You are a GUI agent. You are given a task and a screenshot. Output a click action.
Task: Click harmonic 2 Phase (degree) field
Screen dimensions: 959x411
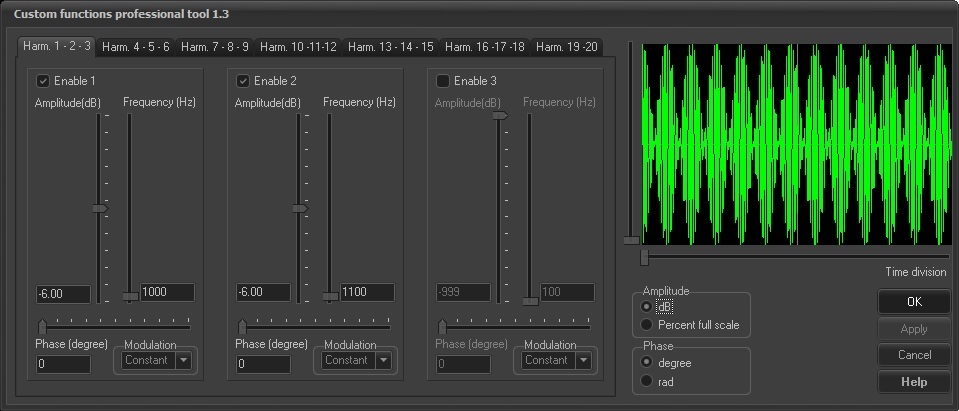pos(263,365)
